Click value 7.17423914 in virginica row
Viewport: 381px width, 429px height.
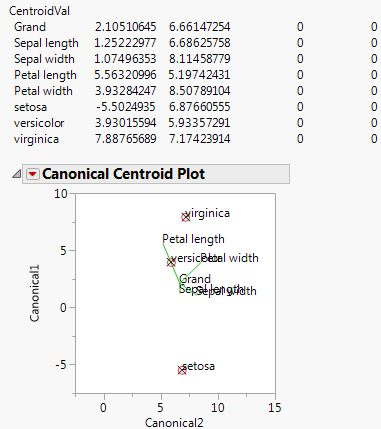tap(199, 139)
